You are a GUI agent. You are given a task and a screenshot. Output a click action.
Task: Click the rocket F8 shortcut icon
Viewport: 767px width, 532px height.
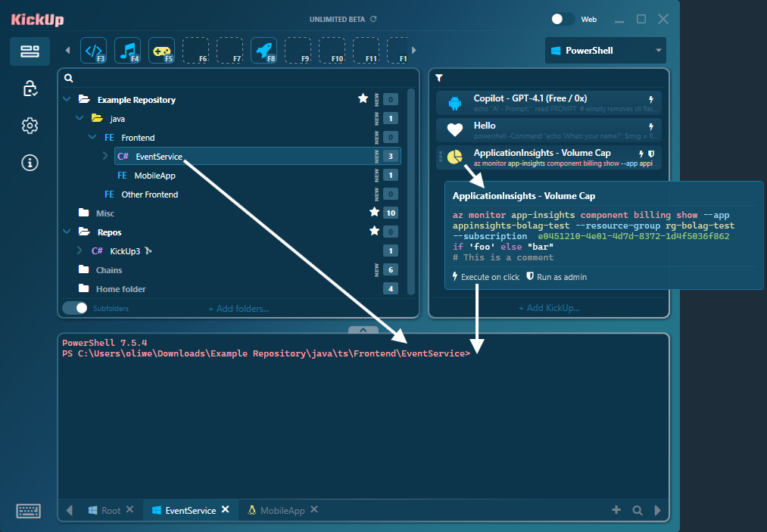coord(263,51)
